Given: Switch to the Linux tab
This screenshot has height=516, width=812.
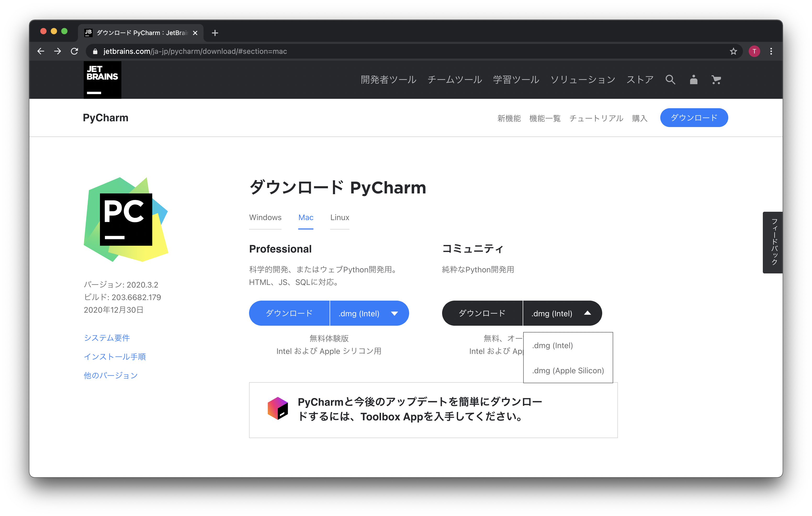Looking at the screenshot, I should pos(340,217).
